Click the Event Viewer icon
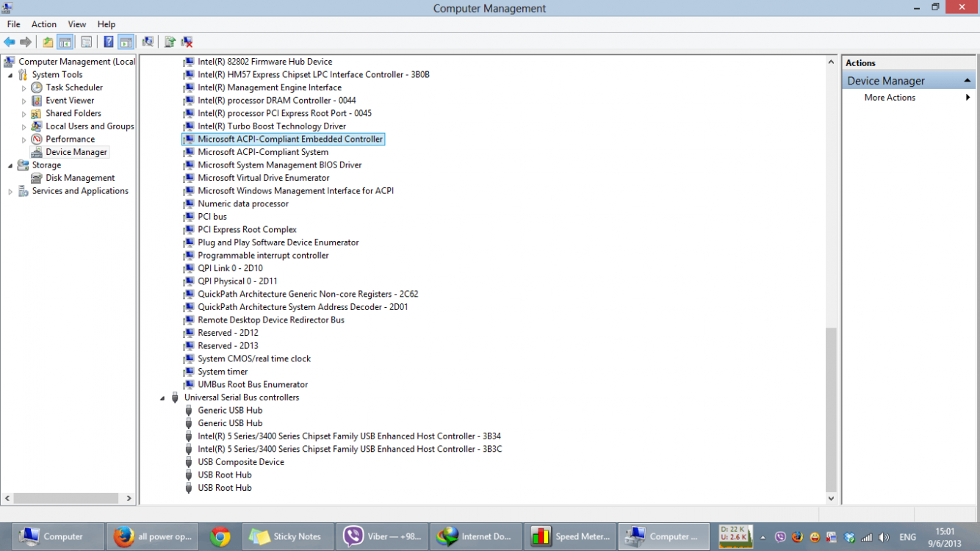The width and height of the screenshot is (980, 551). 36,101
